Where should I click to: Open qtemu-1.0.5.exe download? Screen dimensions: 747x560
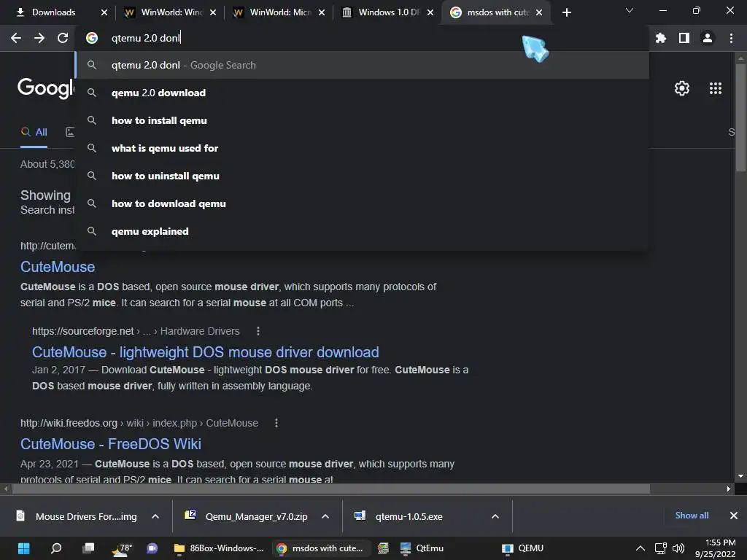[x=399, y=516]
